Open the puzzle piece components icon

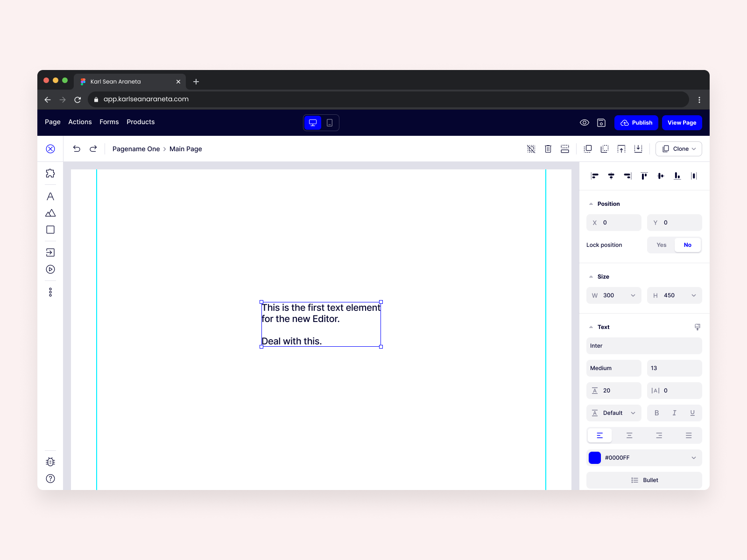point(50,173)
